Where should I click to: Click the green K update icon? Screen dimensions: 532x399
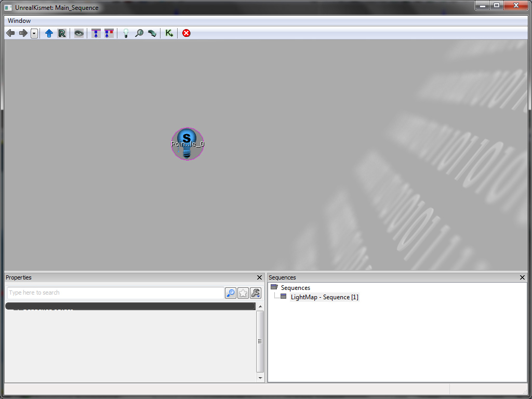coord(169,33)
